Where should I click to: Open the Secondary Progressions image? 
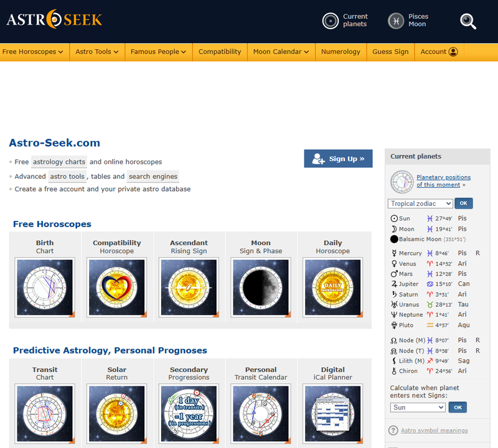click(x=189, y=414)
